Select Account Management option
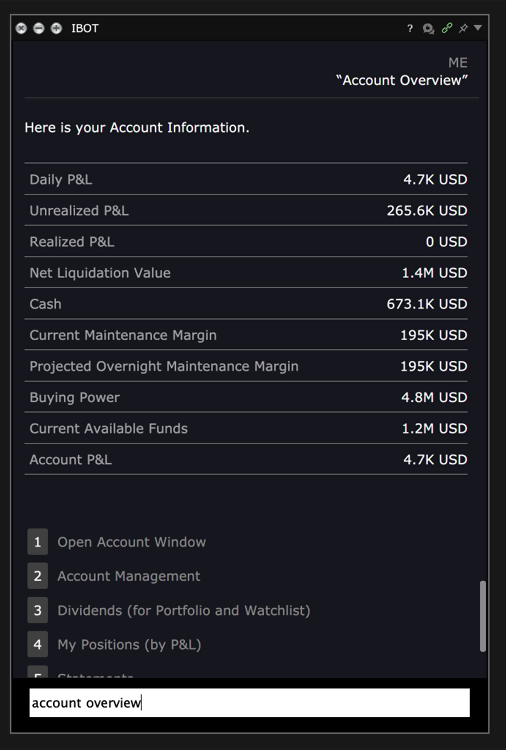The width and height of the screenshot is (506, 750). point(129,576)
